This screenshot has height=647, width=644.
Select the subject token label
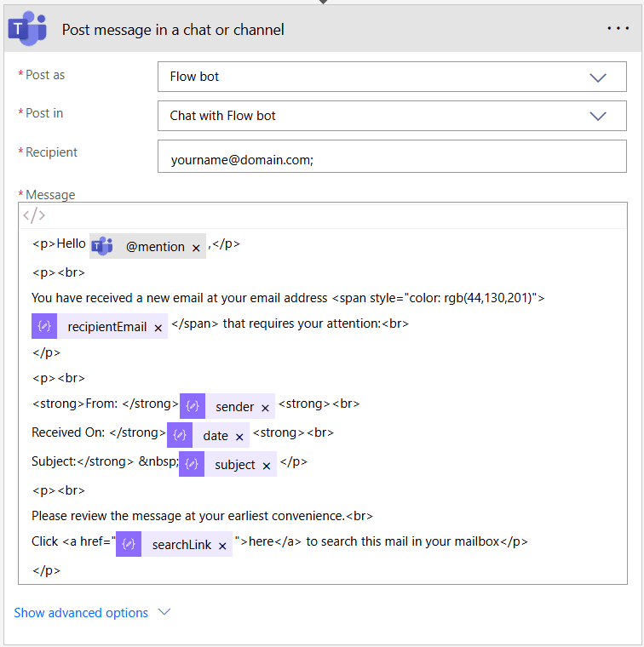(235, 465)
